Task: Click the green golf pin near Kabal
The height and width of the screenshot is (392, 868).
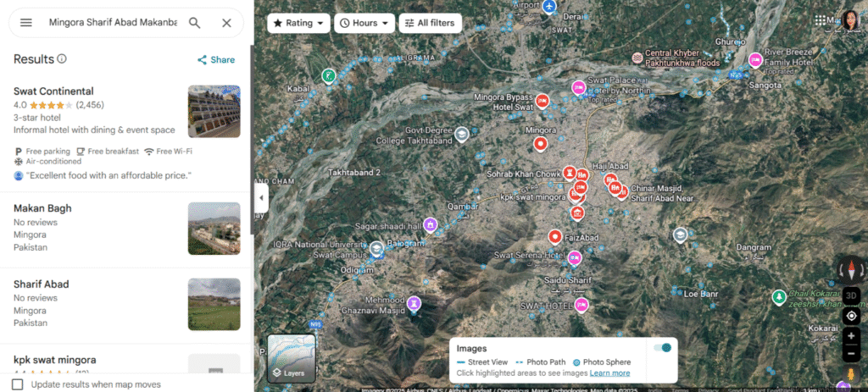Action: coord(329,75)
